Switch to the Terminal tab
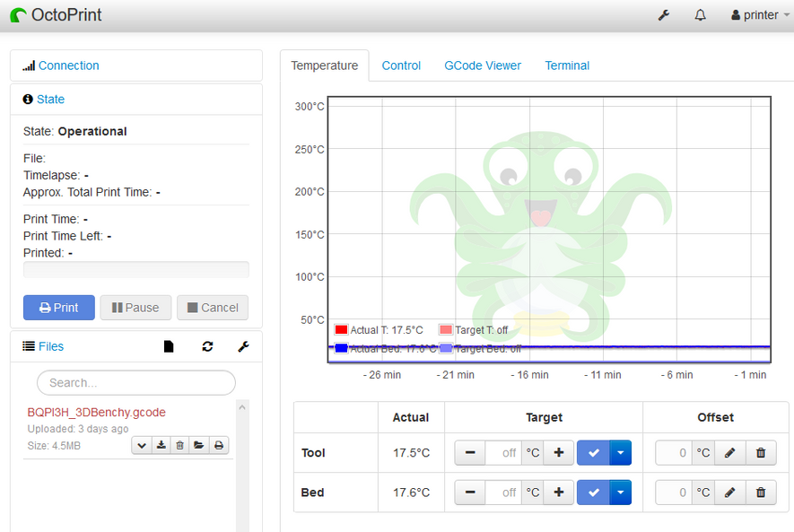 (x=567, y=65)
